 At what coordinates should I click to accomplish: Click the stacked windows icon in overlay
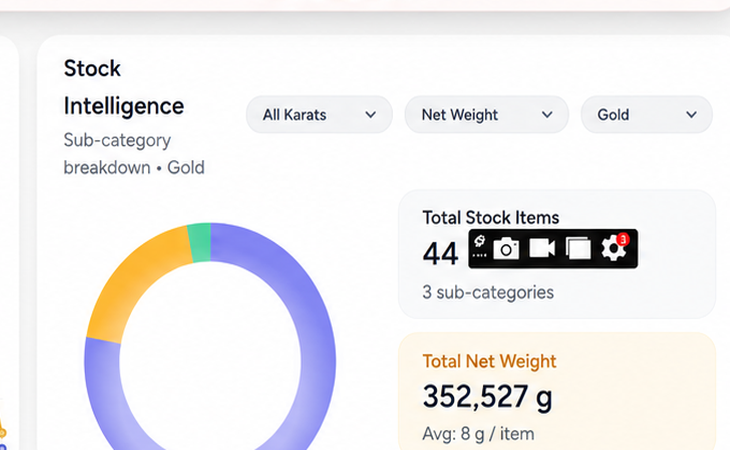[x=578, y=248]
